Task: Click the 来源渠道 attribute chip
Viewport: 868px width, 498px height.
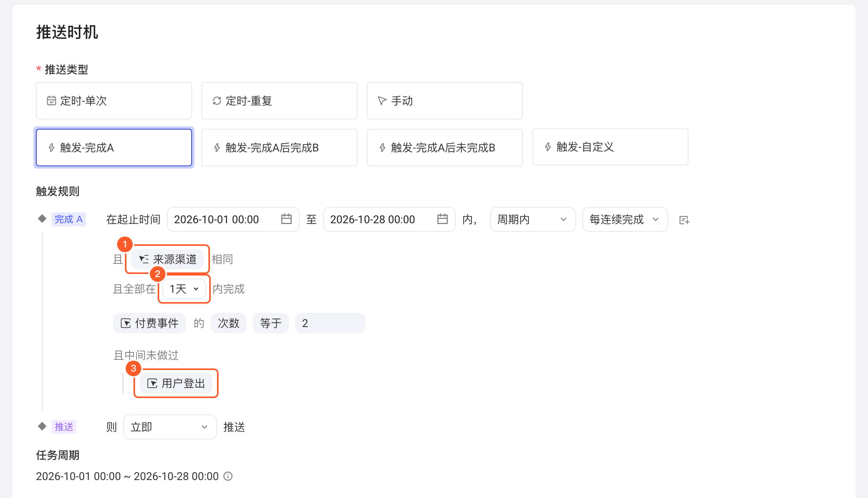Action: pos(167,259)
